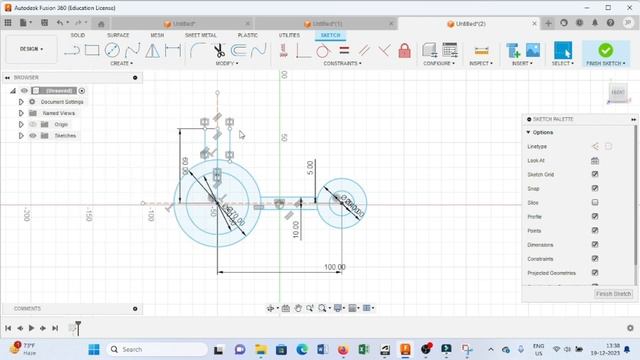Image resolution: width=640 pixels, height=360 pixels.
Task: Jump to the timeline start
Action: [x=8, y=328]
